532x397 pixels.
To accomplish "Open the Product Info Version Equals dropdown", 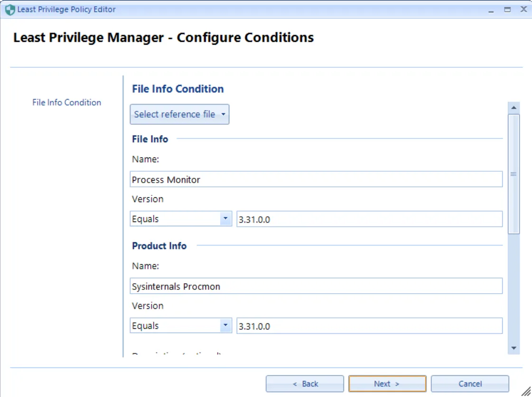I will (225, 325).
